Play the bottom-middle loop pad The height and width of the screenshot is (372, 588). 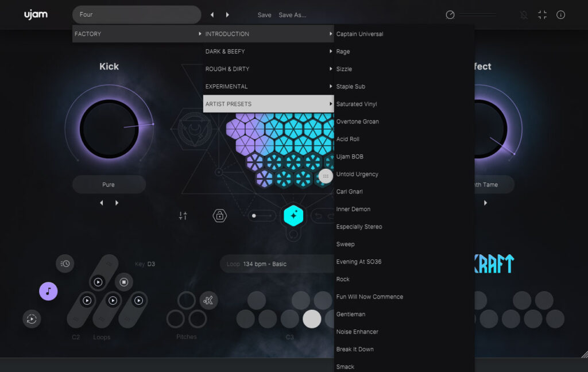pyautogui.click(x=113, y=300)
